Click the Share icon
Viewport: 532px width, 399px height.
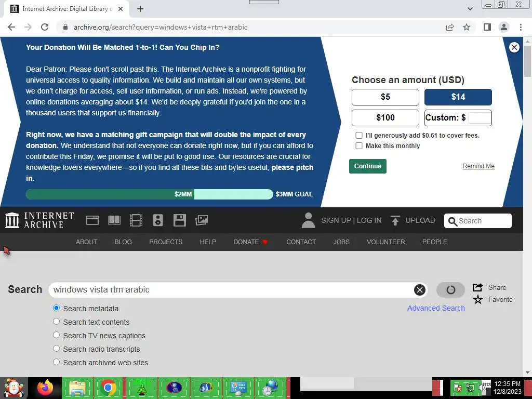(x=478, y=287)
